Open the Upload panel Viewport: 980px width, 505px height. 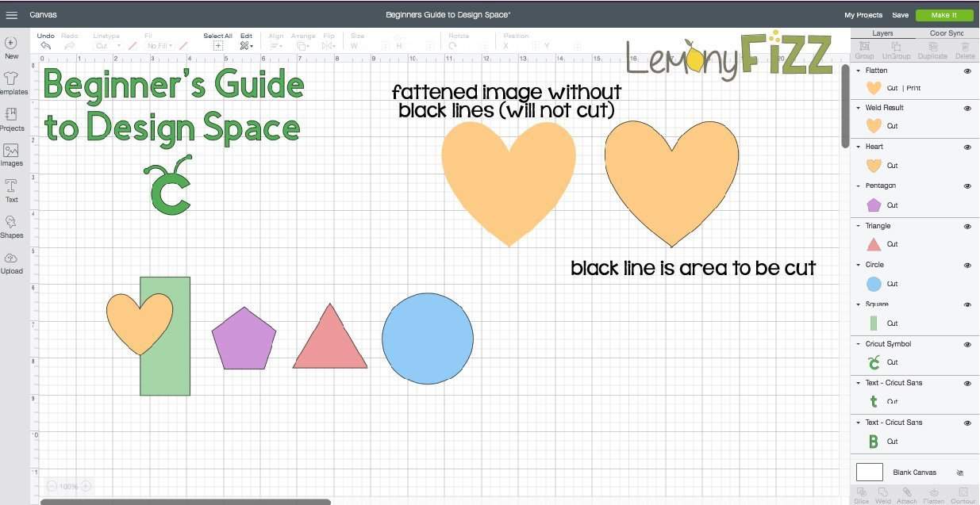pyautogui.click(x=11, y=263)
